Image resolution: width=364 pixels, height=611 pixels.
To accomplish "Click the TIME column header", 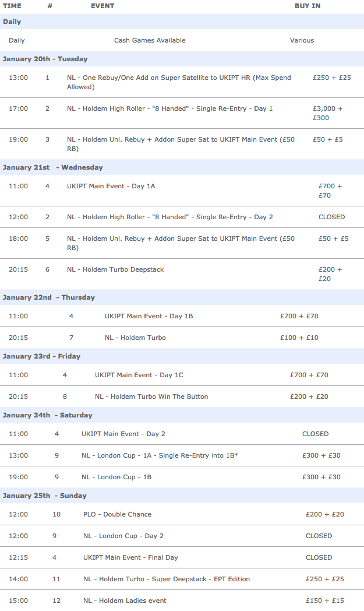I will 12,6.
